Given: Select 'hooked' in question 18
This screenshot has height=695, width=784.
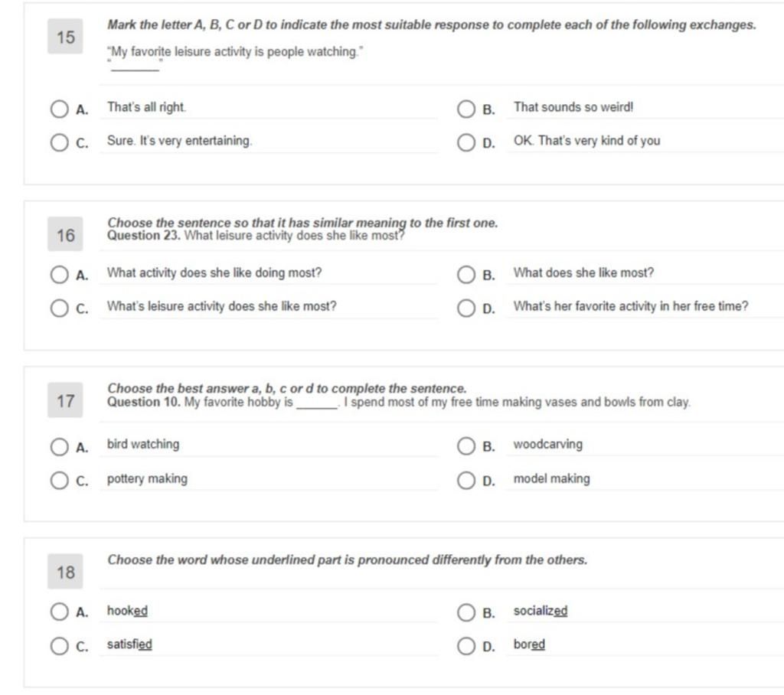Looking at the screenshot, I should point(59,612).
